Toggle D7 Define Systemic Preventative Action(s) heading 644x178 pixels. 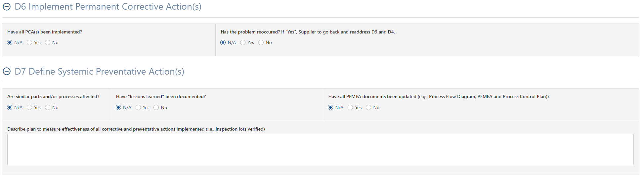coord(99,71)
